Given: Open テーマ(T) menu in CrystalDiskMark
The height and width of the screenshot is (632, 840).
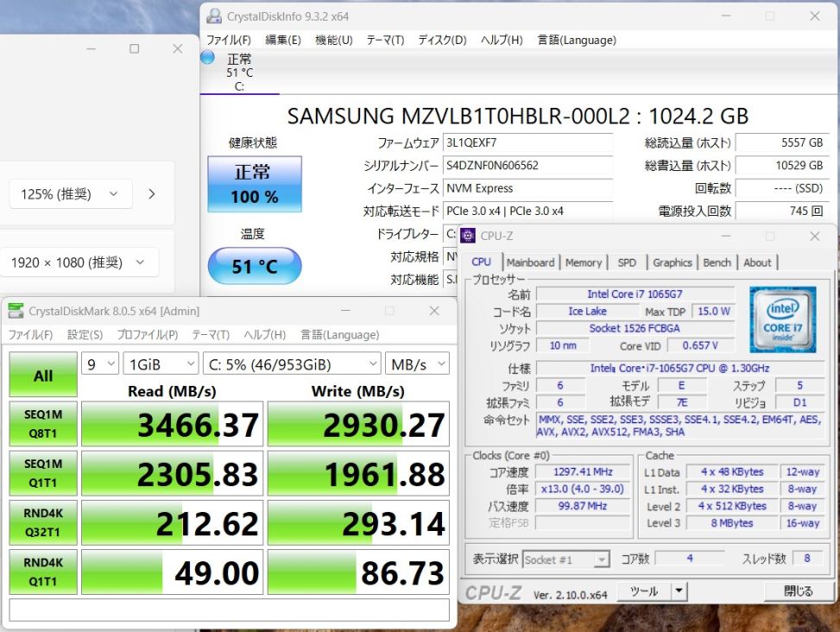Looking at the screenshot, I should click(211, 335).
